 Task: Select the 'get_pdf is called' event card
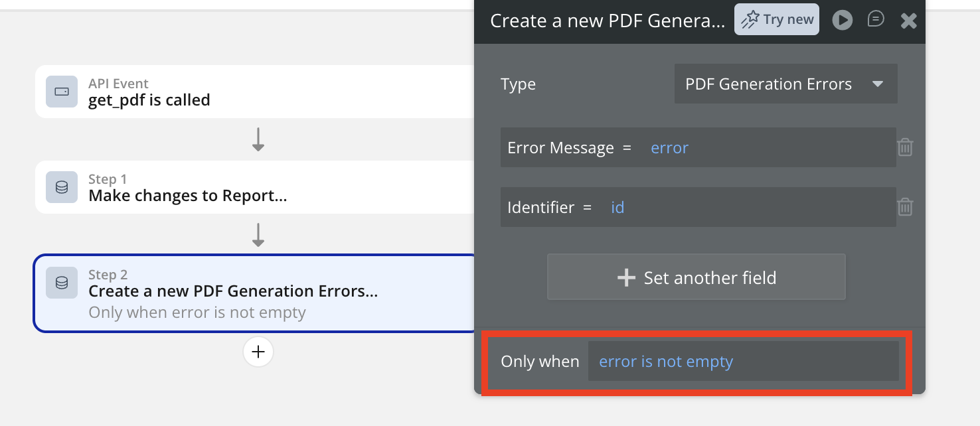coord(255,92)
